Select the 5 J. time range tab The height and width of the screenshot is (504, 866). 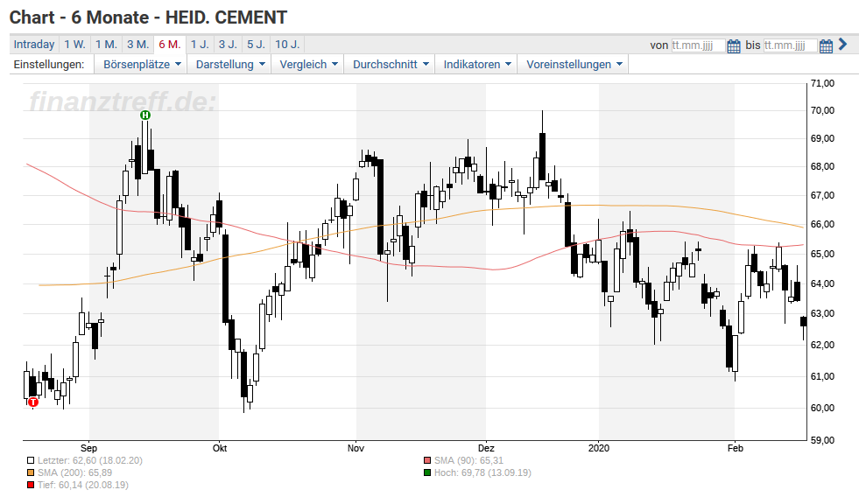(x=256, y=44)
